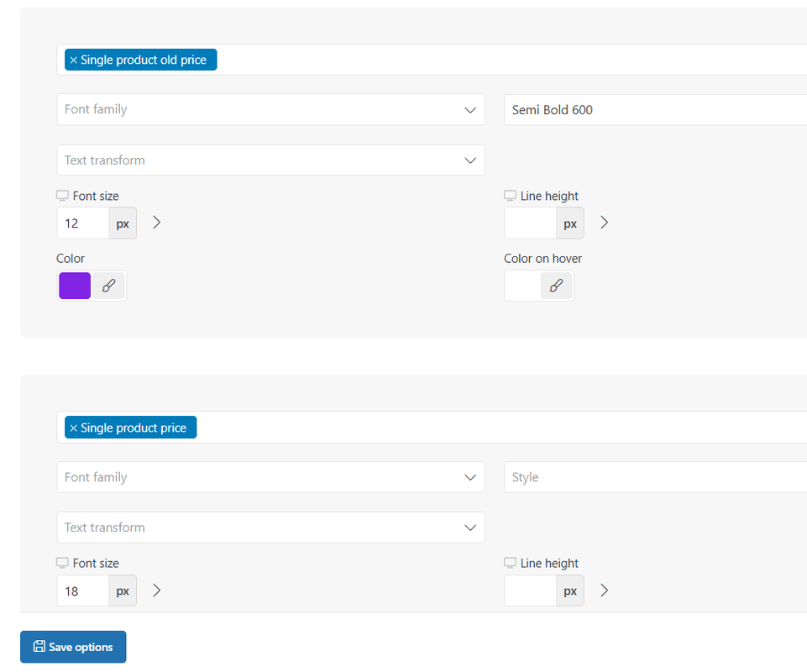The height and width of the screenshot is (672, 807).
Task: Remove the Single product old price tag
Action: 74,60
